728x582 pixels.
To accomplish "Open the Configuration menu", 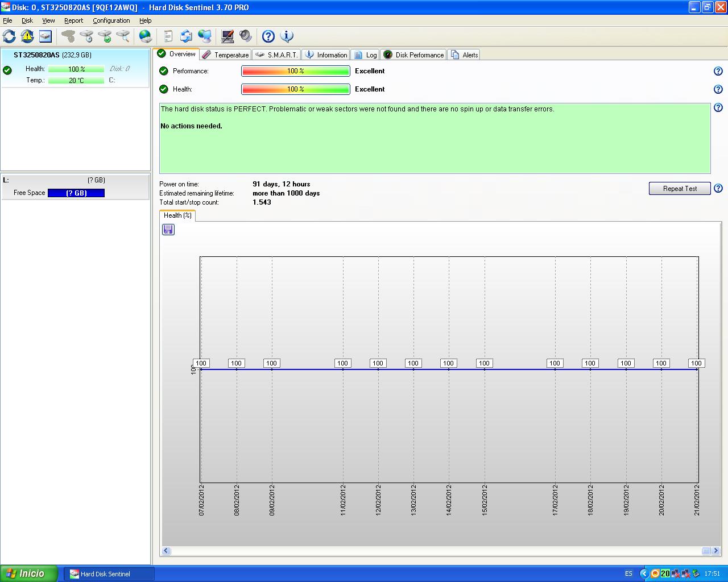I will pyautogui.click(x=111, y=20).
